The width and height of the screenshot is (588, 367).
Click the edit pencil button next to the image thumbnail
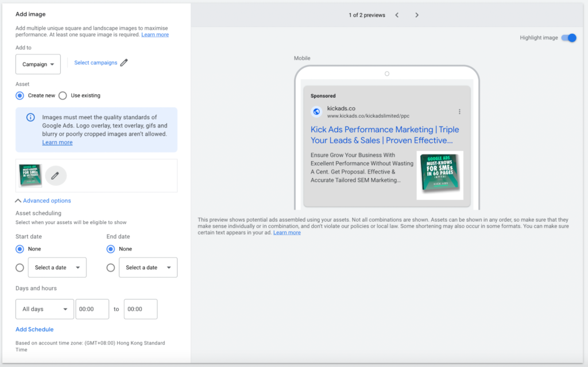click(x=56, y=175)
